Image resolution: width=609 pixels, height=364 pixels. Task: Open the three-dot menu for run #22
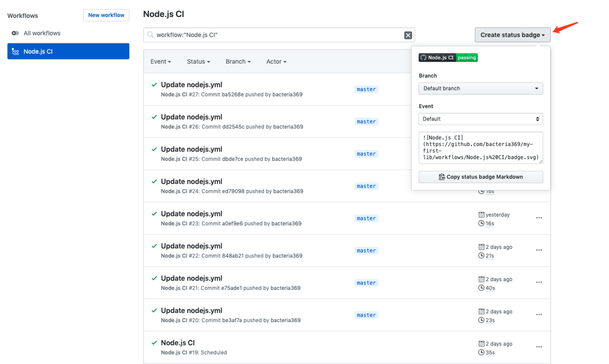click(539, 250)
